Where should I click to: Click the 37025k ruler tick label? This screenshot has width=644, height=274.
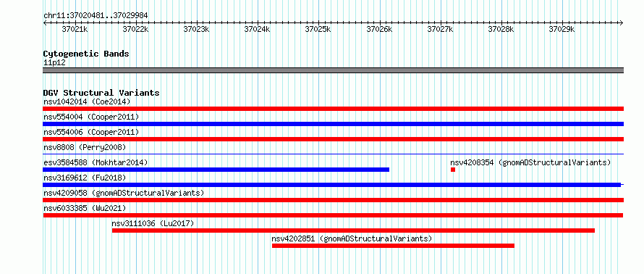318,29
